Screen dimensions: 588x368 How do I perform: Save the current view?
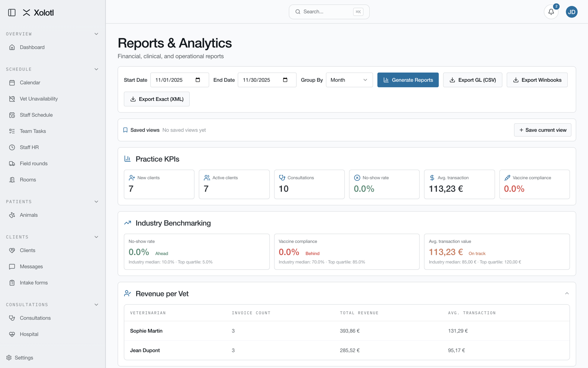(543, 130)
